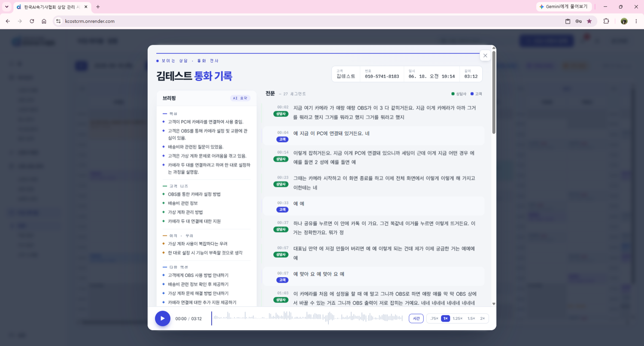Click concern '가상 계좌 사용이 복잡하다는 우려'

197,243
